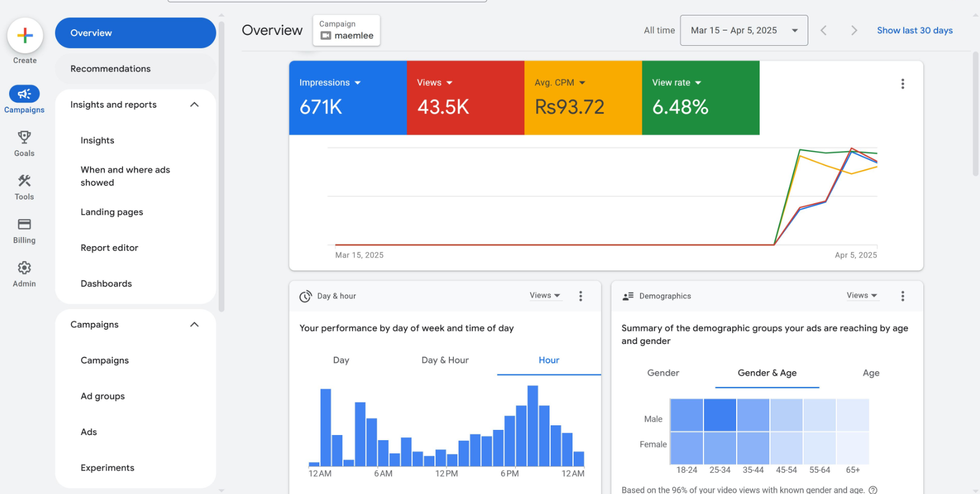Select the maemlee campaign chip

pyautogui.click(x=346, y=30)
